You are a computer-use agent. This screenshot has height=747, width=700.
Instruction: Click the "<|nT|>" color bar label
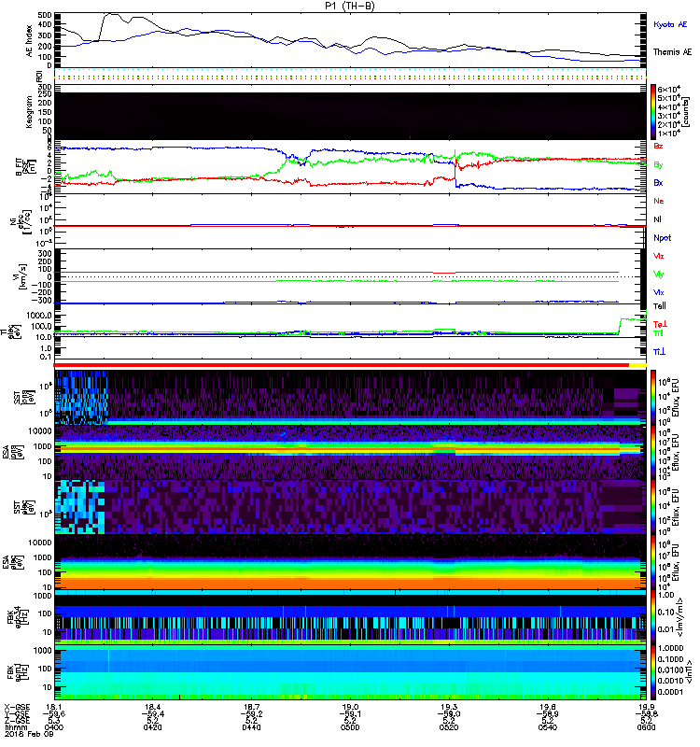point(688,671)
